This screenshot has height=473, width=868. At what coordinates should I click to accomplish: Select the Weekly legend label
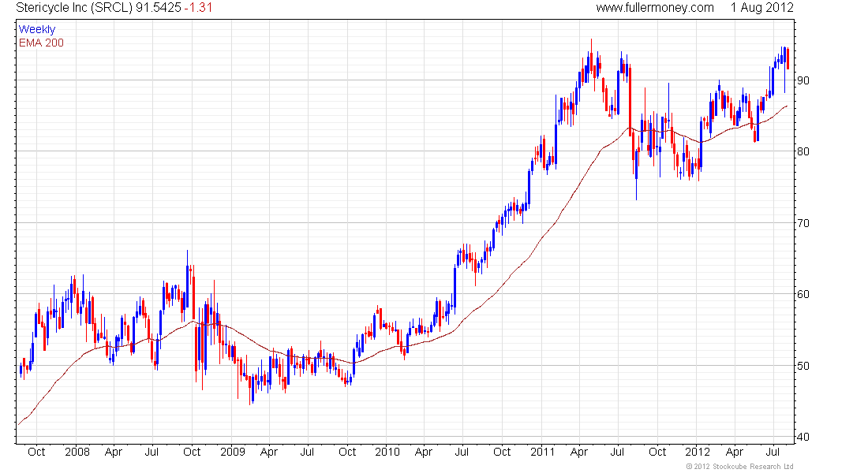click(37, 29)
